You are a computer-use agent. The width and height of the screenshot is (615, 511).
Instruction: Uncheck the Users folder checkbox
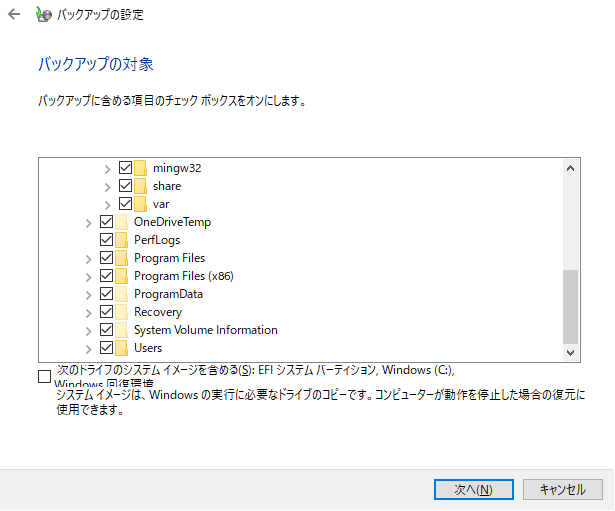coord(107,347)
